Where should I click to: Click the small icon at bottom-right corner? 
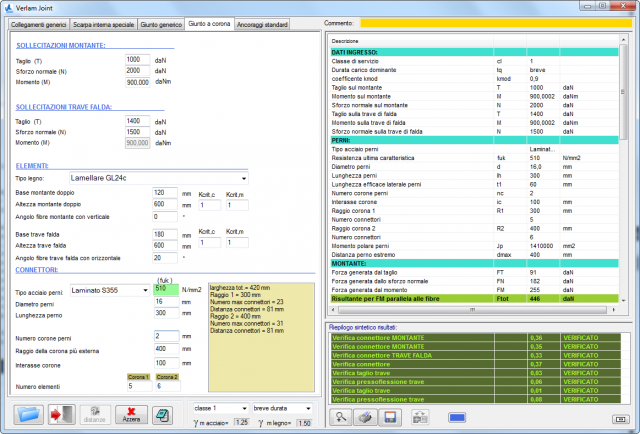point(620,419)
